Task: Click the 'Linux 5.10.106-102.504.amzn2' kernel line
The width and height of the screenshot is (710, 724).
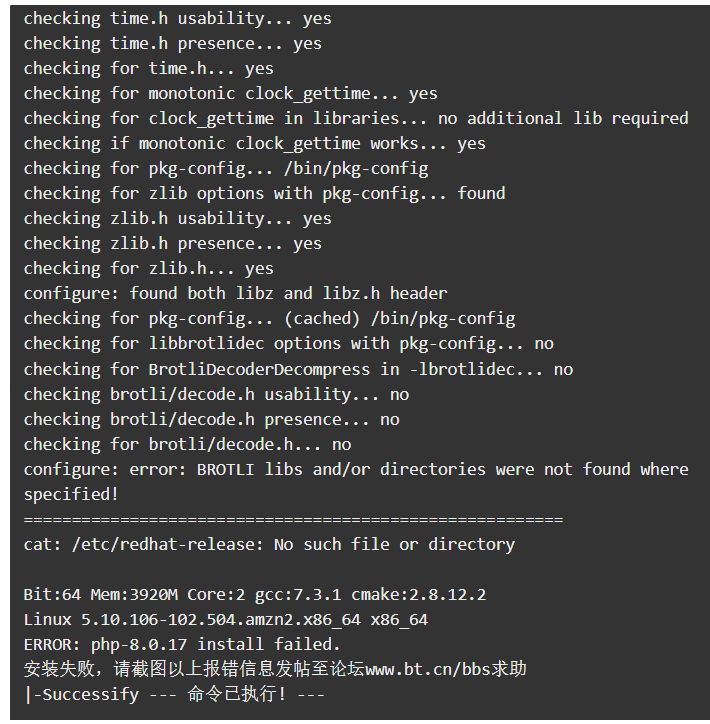Action: pyautogui.click(x=226, y=620)
